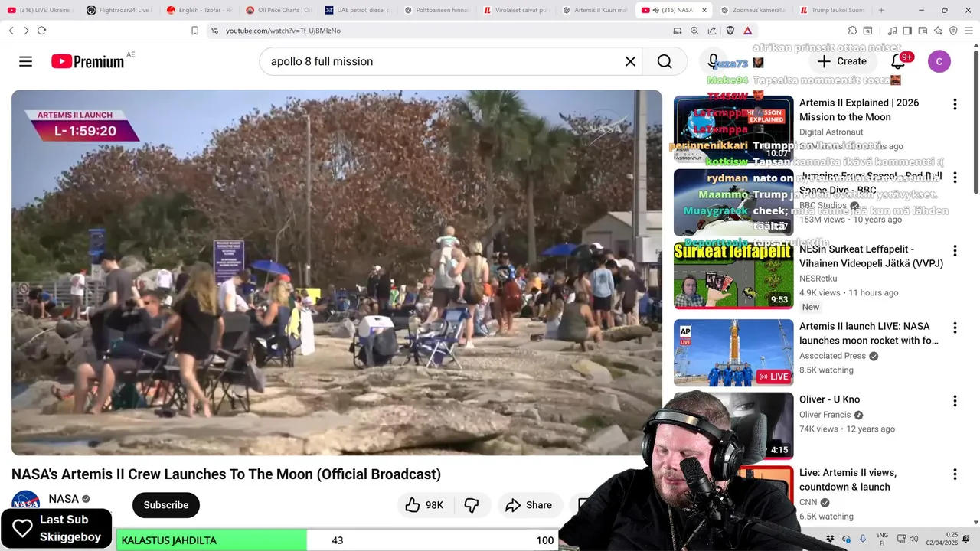
Task: Reload the current page
Action: (x=41, y=31)
